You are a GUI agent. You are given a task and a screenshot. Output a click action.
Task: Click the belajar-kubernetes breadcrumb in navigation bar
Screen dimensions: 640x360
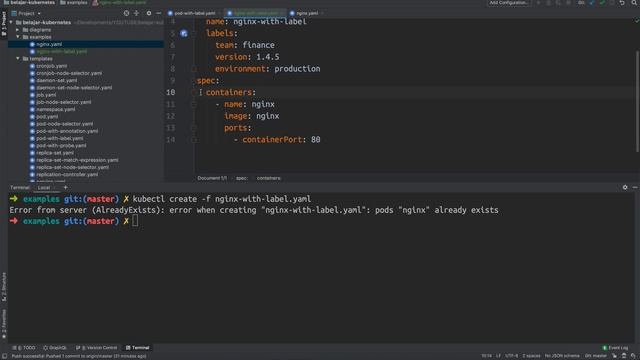pos(29,2)
